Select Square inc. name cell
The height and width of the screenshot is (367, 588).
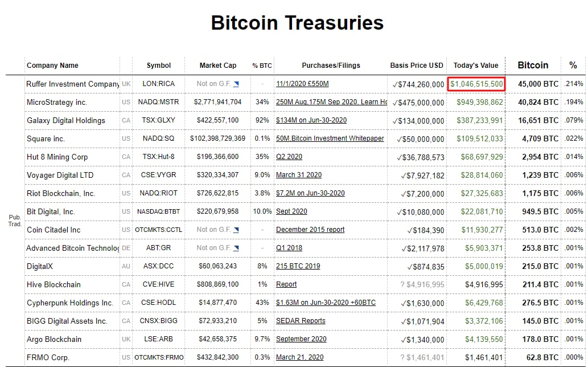pos(72,139)
